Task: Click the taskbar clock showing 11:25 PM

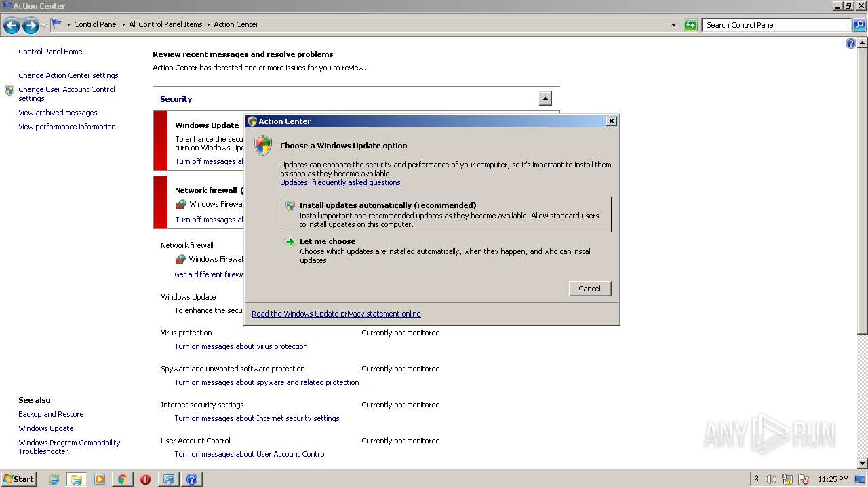Action: [833, 479]
